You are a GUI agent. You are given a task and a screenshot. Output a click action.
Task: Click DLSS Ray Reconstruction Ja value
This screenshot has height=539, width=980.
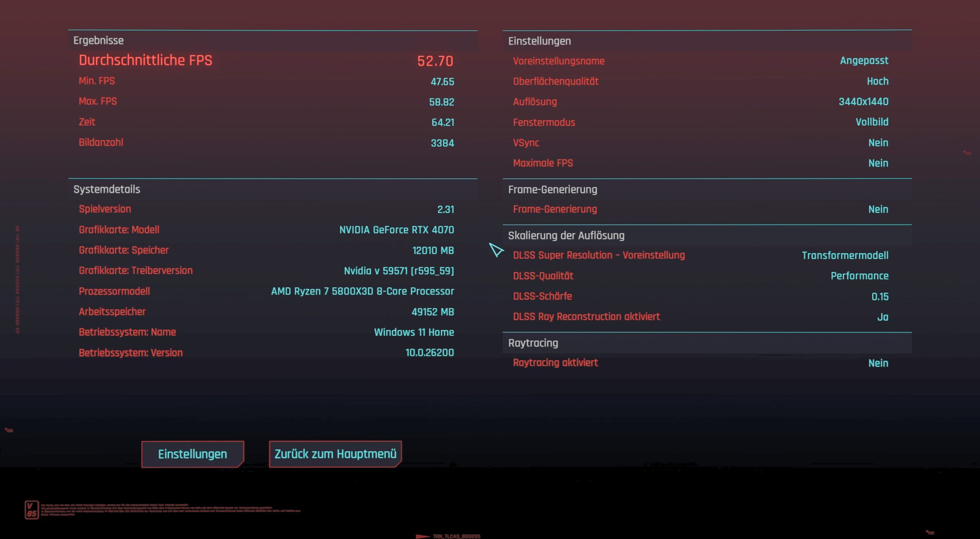point(882,317)
